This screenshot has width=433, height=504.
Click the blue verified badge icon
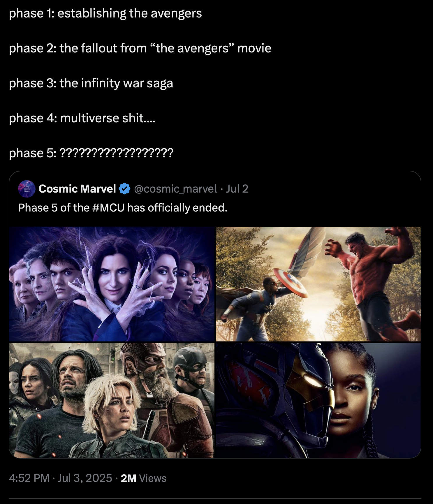[x=125, y=189]
